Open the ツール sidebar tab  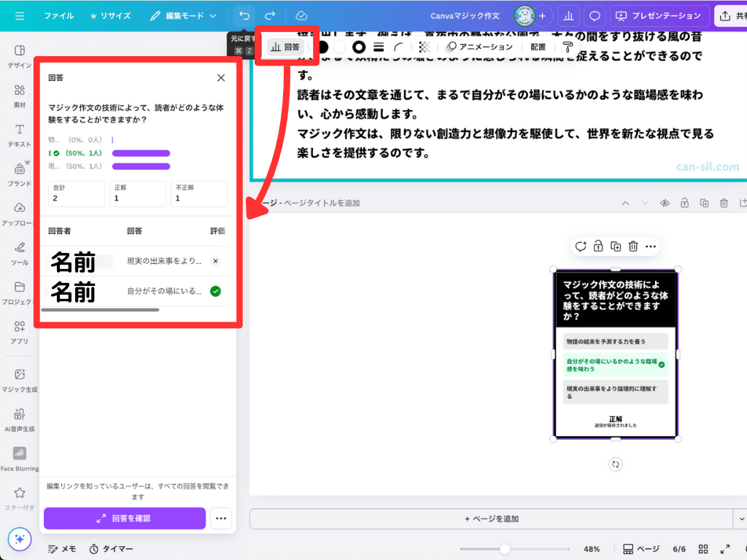20,253
